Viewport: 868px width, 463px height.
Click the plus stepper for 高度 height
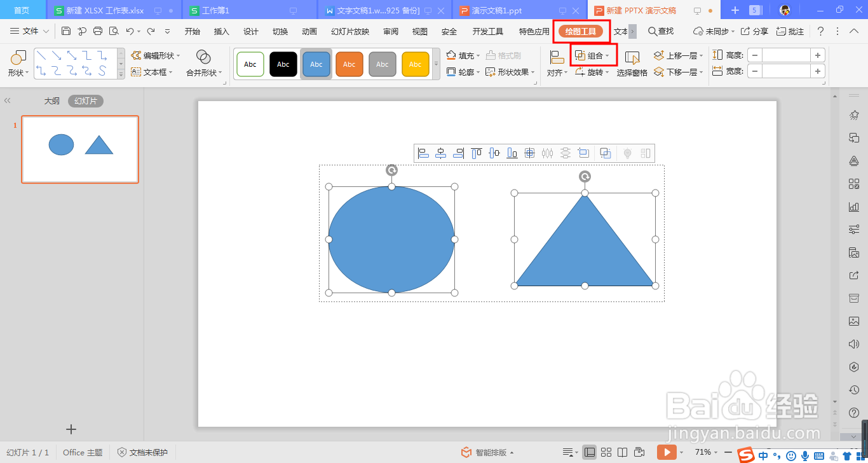click(818, 55)
